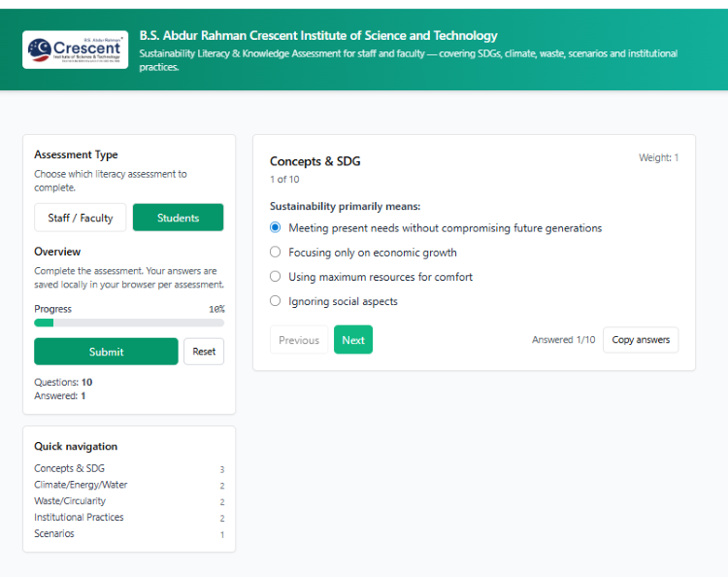Click the institute name header title
The width and height of the screenshot is (728, 577).
click(x=318, y=36)
